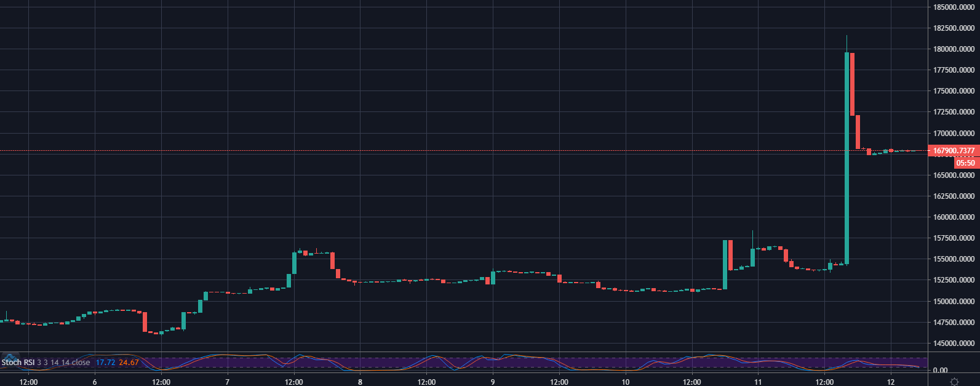This screenshot has width=980, height=386.
Task: Click the date label 9 on time axis
Action: coord(493,382)
